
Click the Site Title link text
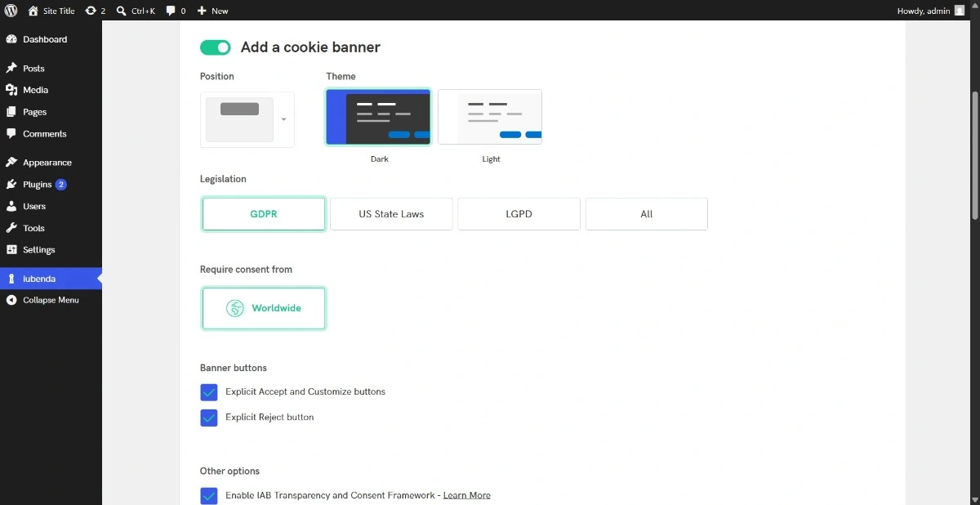[x=58, y=11]
